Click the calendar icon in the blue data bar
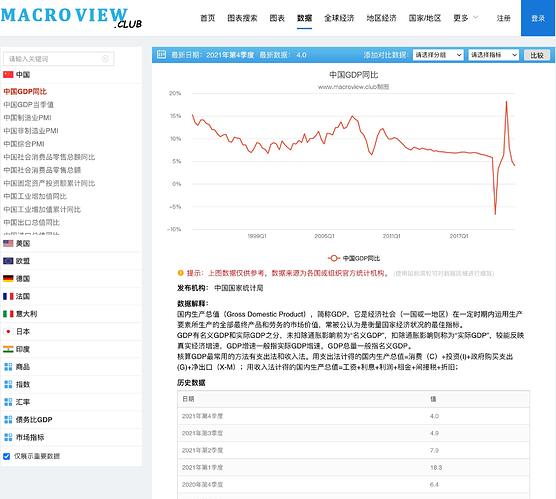556x499 pixels. (x=161, y=55)
